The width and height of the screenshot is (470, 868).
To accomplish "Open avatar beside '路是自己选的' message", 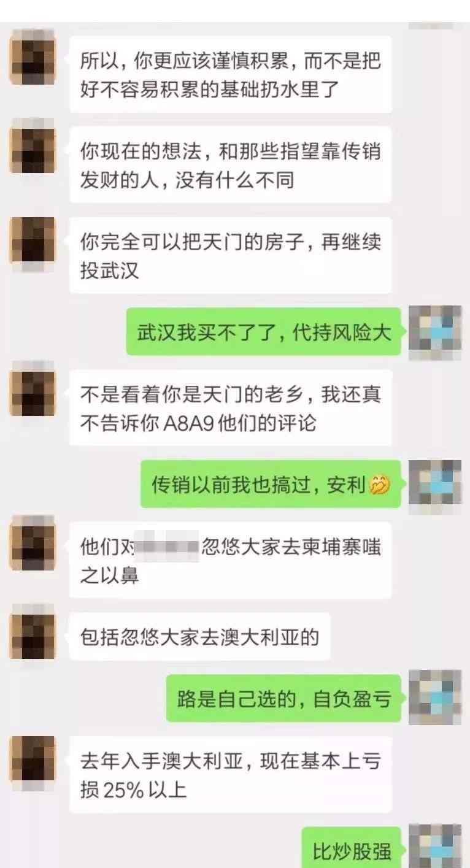I will [434, 698].
